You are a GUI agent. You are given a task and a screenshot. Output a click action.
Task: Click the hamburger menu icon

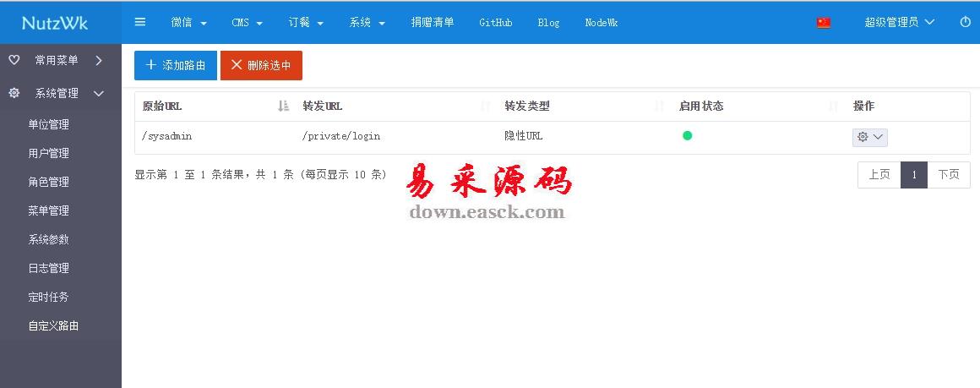click(x=140, y=22)
